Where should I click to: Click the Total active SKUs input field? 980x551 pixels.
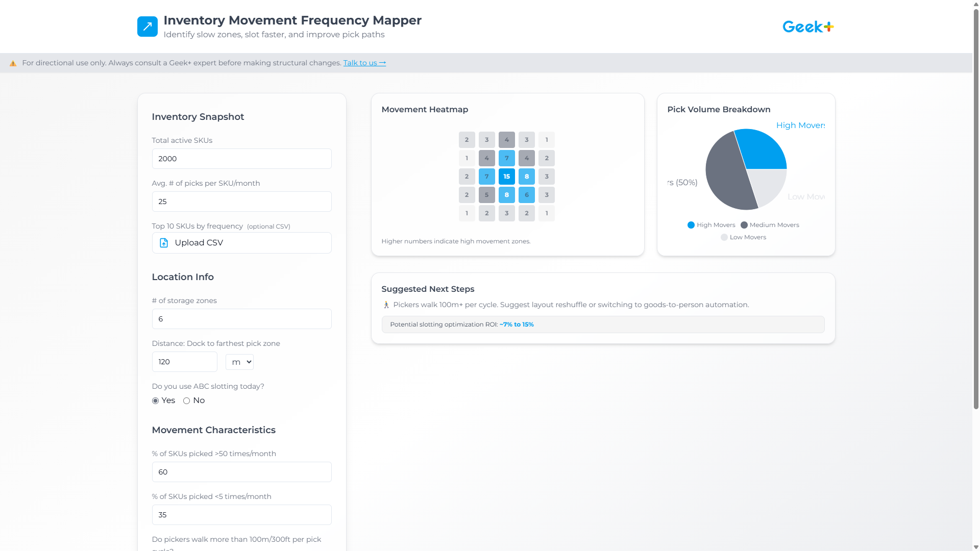(x=241, y=159)
